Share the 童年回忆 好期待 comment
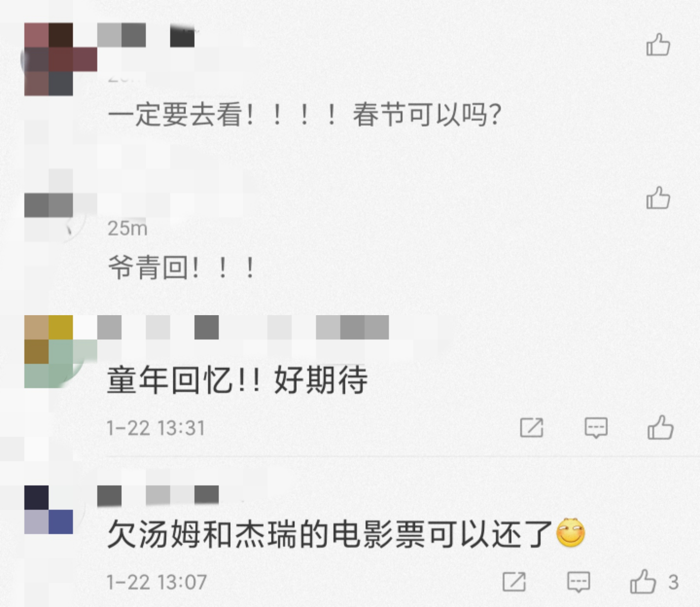 click(x=531, y=427)
